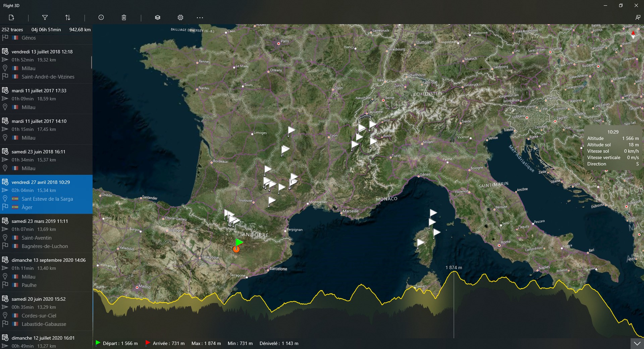Click the altitude profile cursor line
Image resolution: width=644 pixels, height=349 pixels.
pyautogui.click(x=454, y=305)
